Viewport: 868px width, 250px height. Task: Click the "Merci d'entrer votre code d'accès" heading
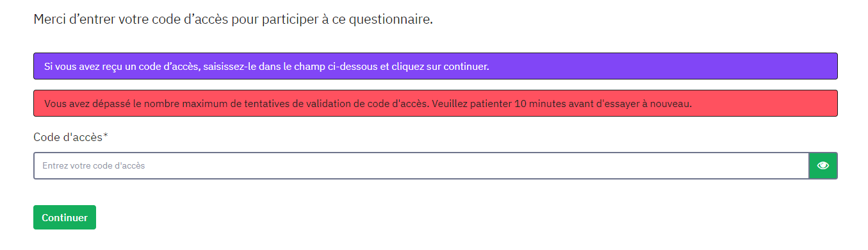click(x=233, y=19)
